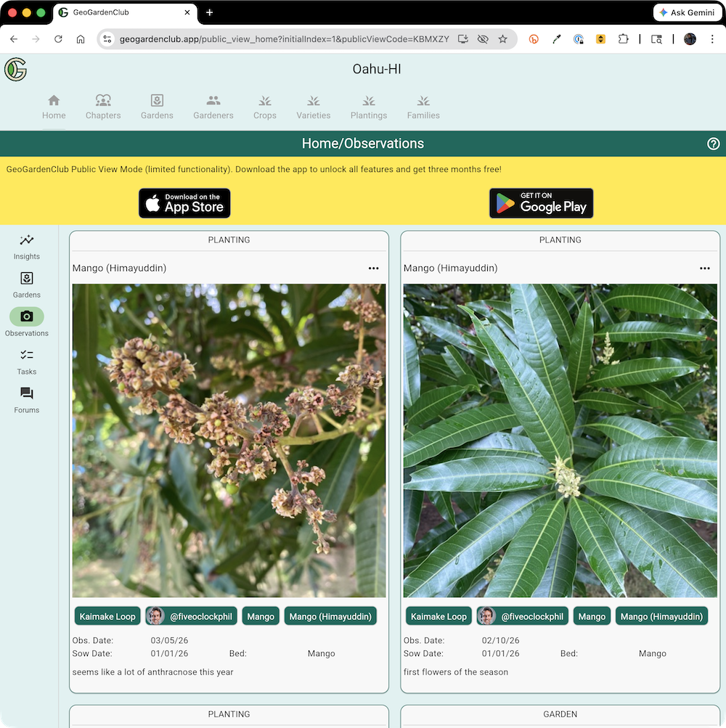Download on the App Store button

point(184,203)
